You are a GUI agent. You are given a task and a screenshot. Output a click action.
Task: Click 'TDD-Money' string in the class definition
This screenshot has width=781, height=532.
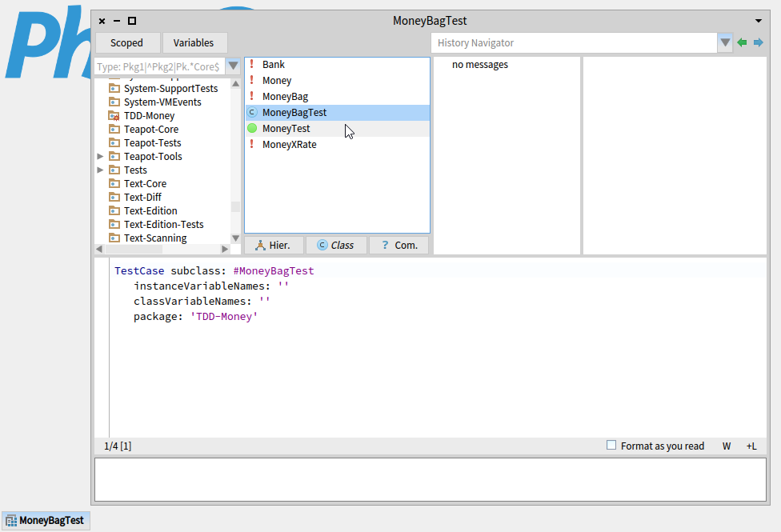pos(223,316)
